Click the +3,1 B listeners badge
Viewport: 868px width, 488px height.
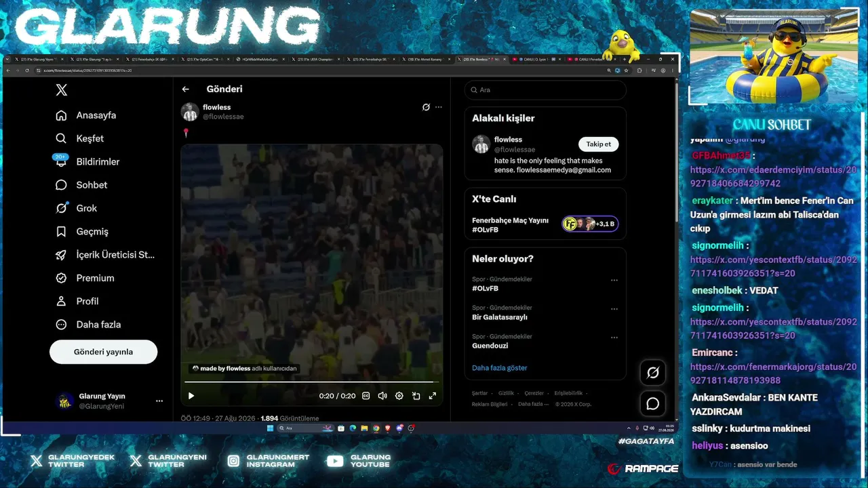tap(590, 224)
